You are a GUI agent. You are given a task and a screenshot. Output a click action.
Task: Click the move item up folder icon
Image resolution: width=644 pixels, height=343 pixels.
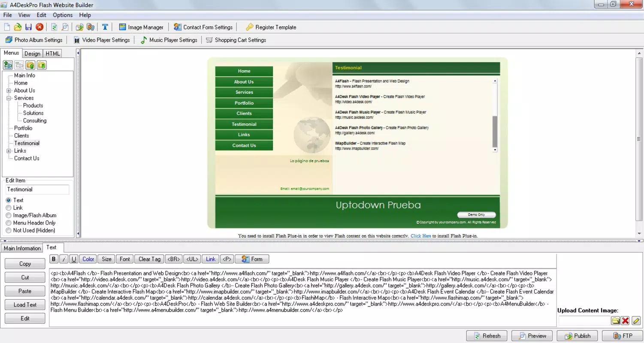pos(30,65)
